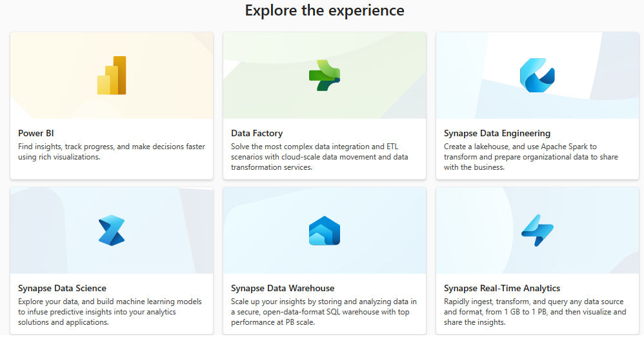Click the 'Explore your data' description text

click(x=110, y=312)
